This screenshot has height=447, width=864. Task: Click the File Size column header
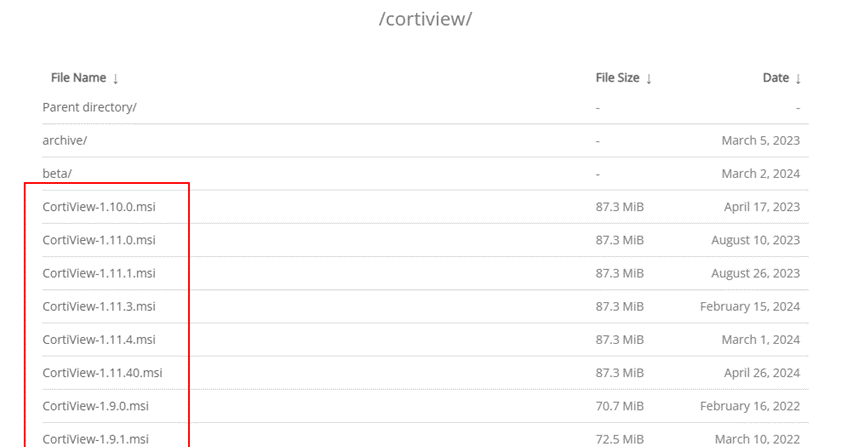617,78
